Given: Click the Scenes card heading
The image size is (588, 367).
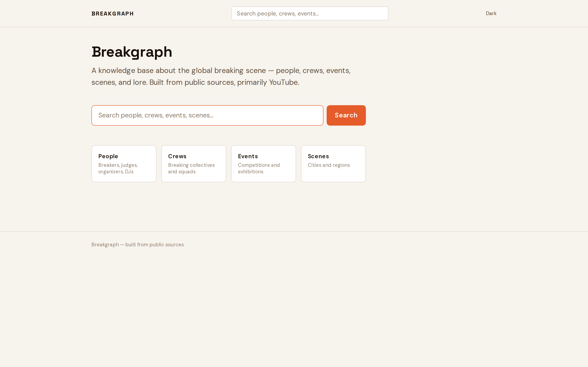Looking at the screenshot, I should (318, 156).
